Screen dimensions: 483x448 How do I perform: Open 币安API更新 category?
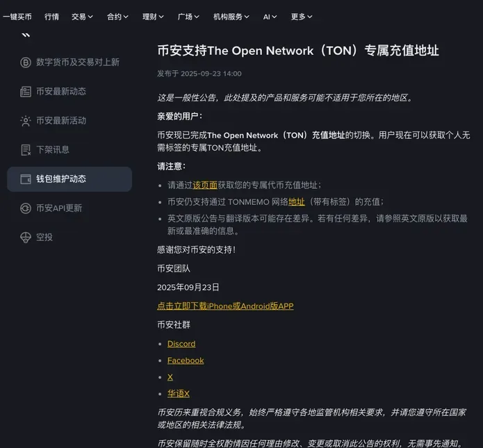click(x=69, y=208)
